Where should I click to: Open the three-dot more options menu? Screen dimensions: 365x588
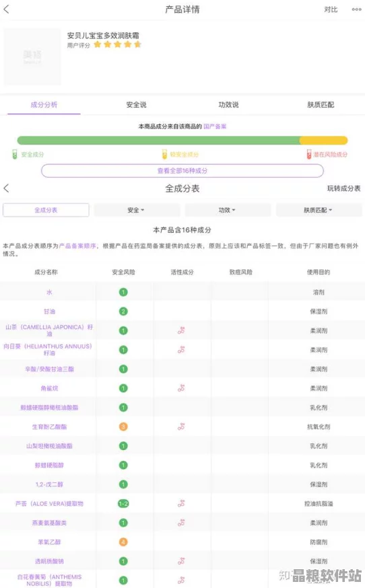tap(356, 9)
